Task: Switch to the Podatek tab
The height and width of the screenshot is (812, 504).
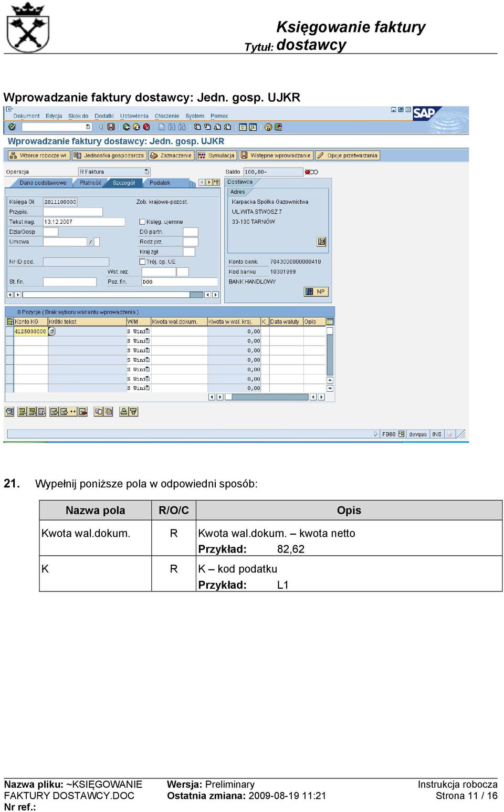Action: coord(160,183)
